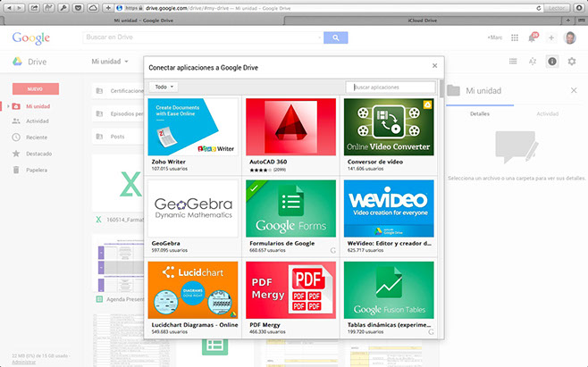Expand the Mi unidad header dropdown
588x367 pixels.
[x=109, y=62]
